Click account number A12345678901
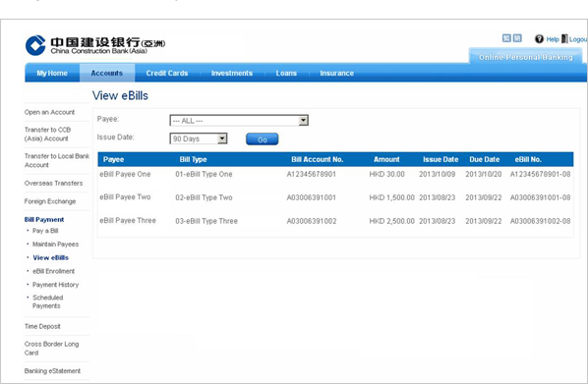The height and width of the screenshot is (384, 588). [312, 174]
